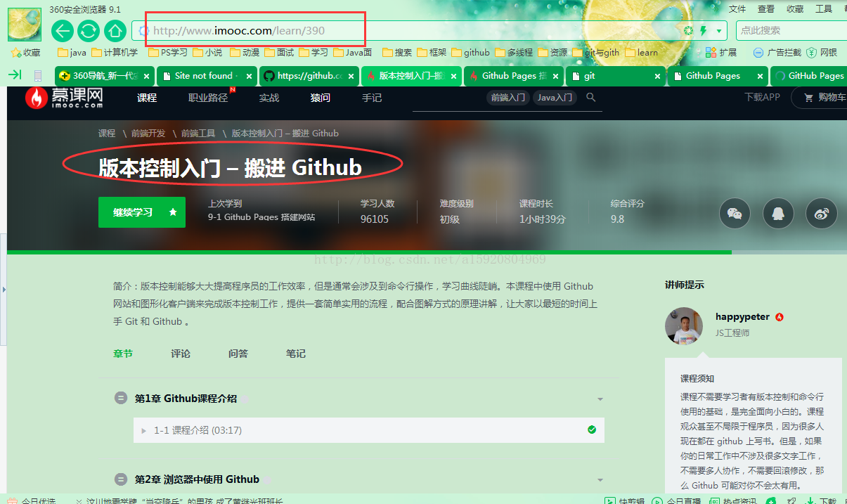Open the 扩展 extensions icon
This screenshot has width=847, height=504.
(721, 53)
